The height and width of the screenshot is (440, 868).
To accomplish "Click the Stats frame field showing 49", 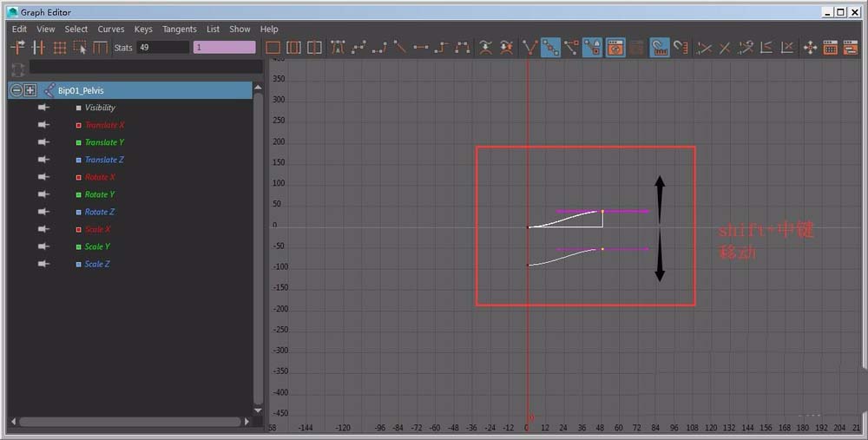I will tap(162, 48).
